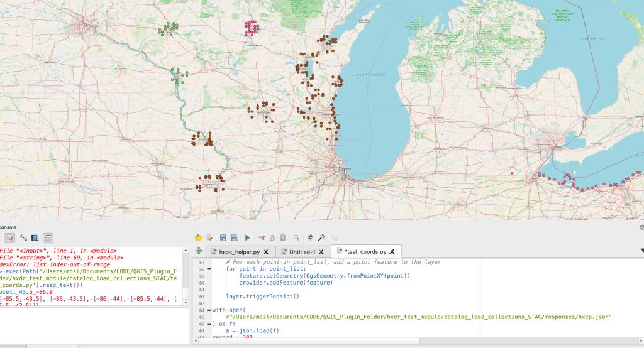Click the console output scrollbar down arrow
This screenshot has width=644, height=348.
pyautogui.click(x=186, y=303)
